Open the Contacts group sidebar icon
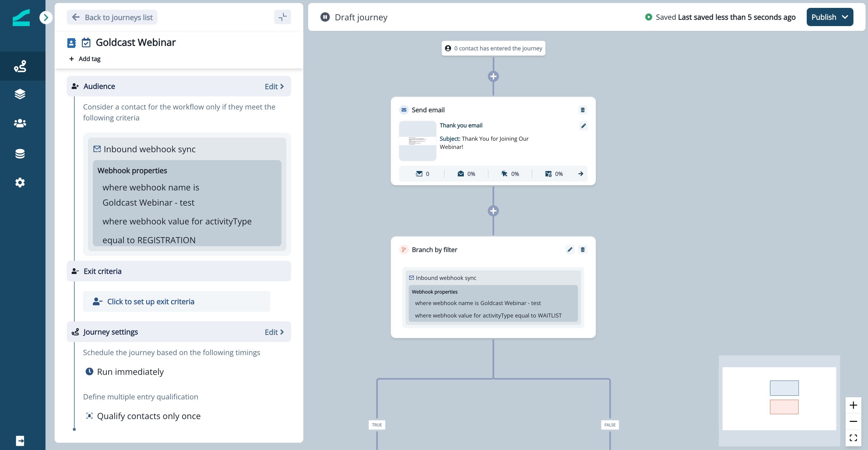Screen dimensions: 868x450 pos(20,123)
